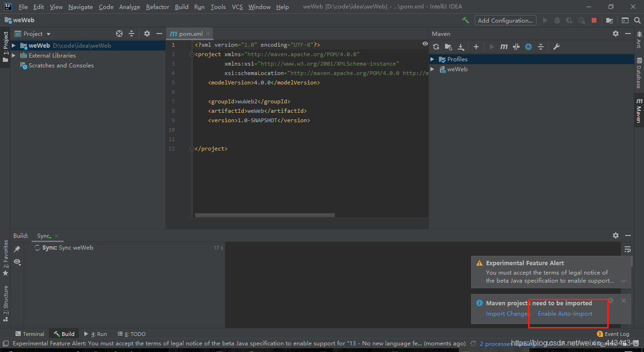Click soft-wrap icon in Build output

(627, 249)
